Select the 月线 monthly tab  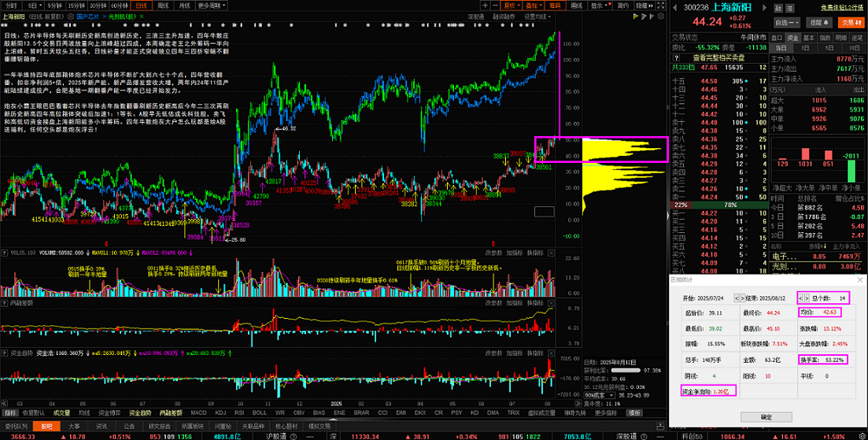coord(184,6)
